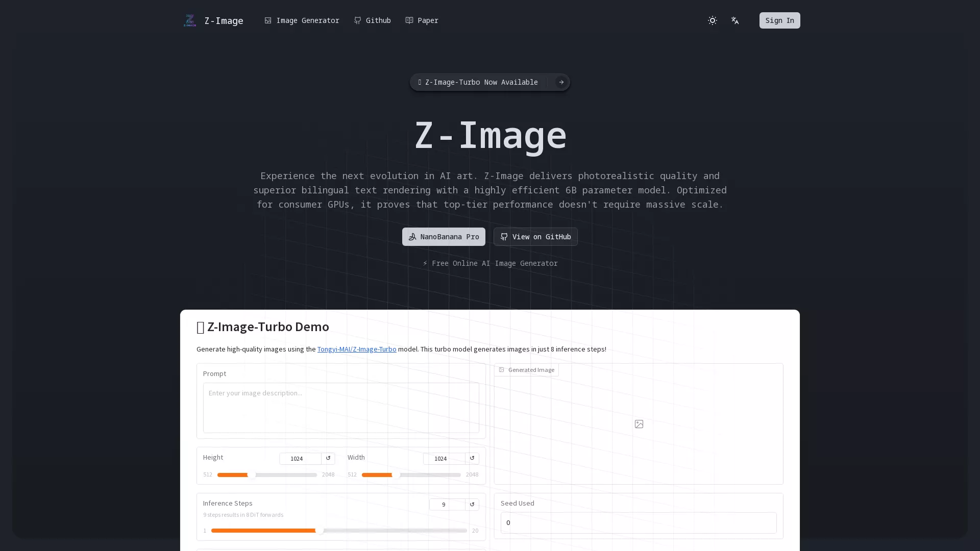The height and width of the screenshot is (551, 980).
Task: Select the Github icon in the navigation
Action: (x=357, y=20)
